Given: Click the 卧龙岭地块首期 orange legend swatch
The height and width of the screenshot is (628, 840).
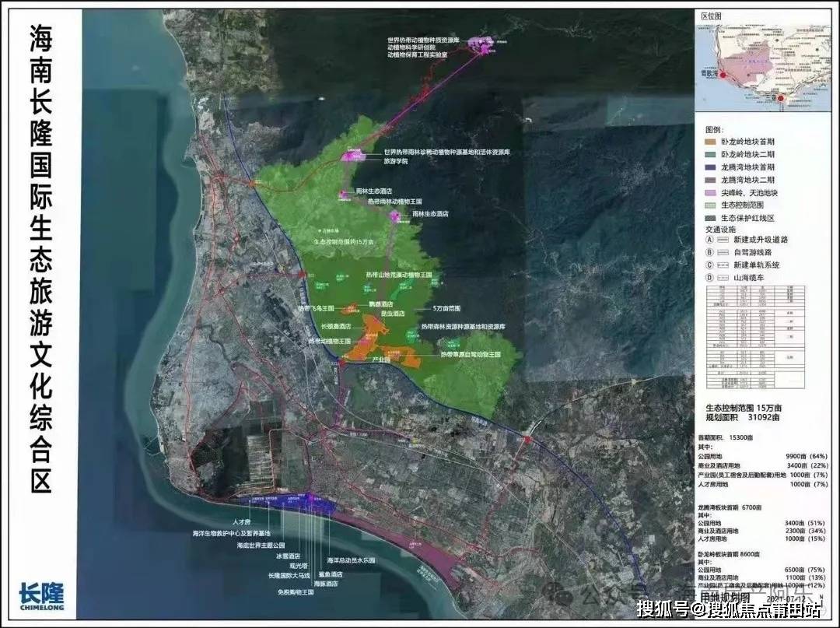Looking at the screenshot, I should coord(711,142).
